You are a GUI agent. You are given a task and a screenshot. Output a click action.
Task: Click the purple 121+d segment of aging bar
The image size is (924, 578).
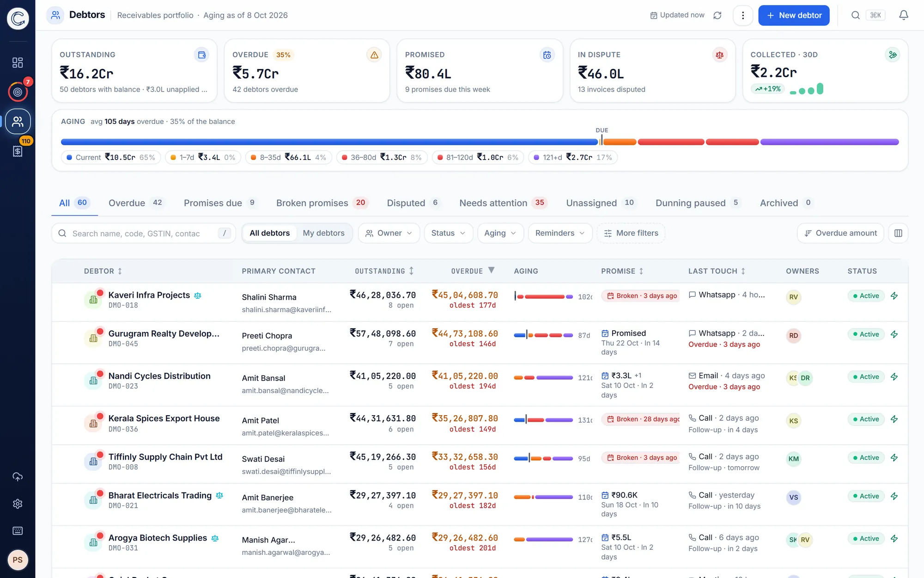tap(829, 142)
